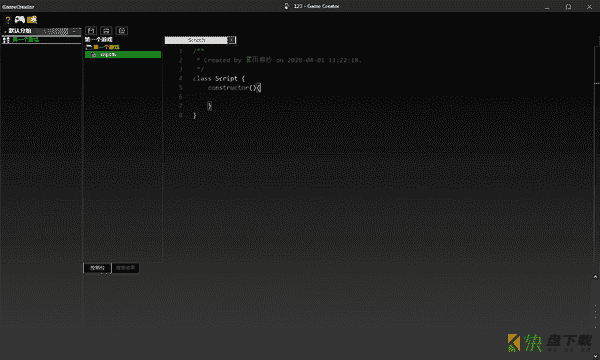Minimize the Game Creator window
600x360 pixels.
(x=547, y=7)
